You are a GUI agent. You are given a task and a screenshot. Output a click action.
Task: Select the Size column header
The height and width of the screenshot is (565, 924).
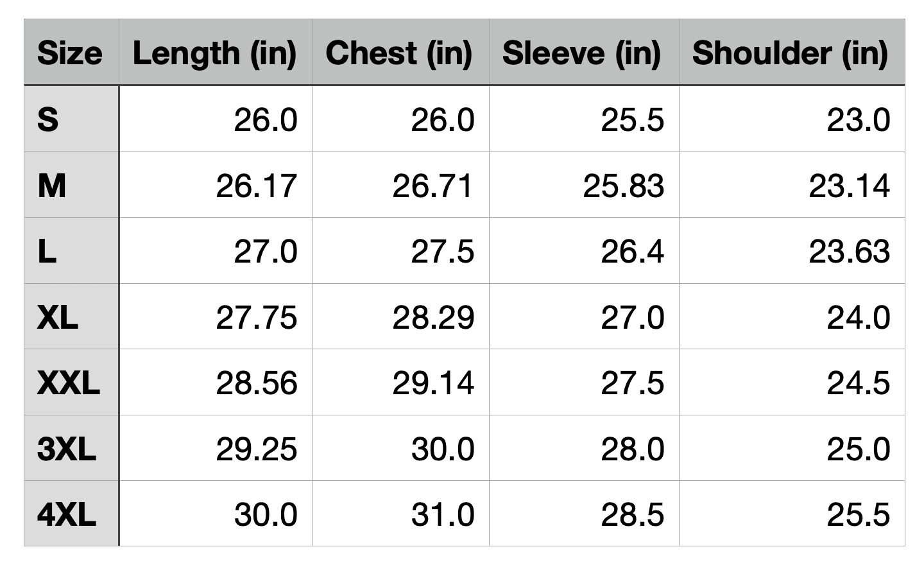coord(71,53)
